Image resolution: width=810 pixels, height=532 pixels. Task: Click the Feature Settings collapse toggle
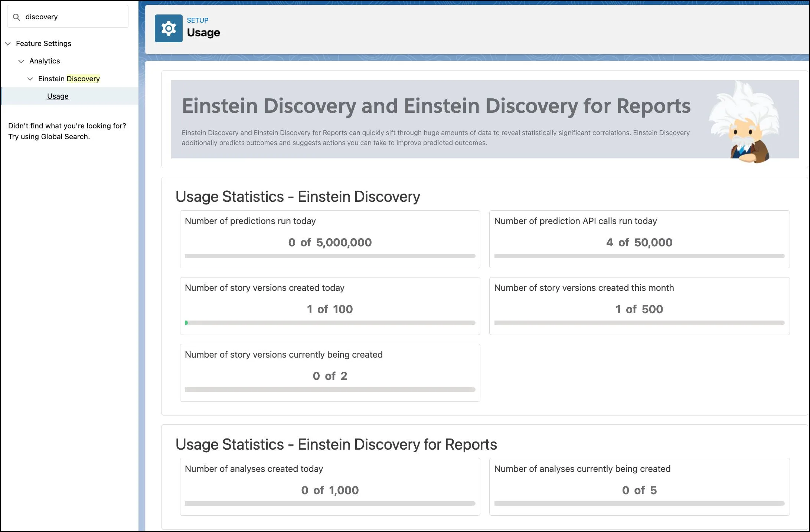(x=8, y=43)
